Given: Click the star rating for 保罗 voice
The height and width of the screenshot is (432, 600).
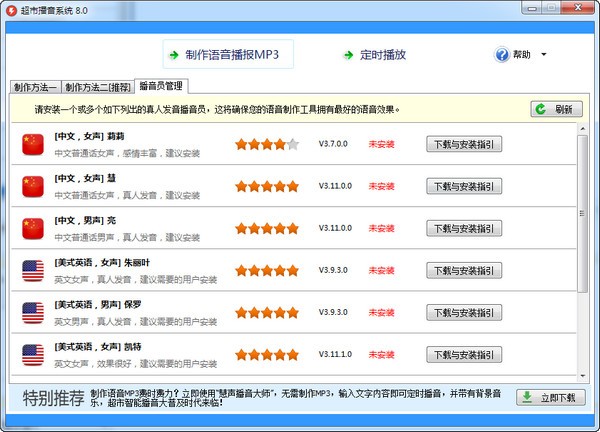Looking at the screenshot, I should pyautogui.click(x=266, y=312).
